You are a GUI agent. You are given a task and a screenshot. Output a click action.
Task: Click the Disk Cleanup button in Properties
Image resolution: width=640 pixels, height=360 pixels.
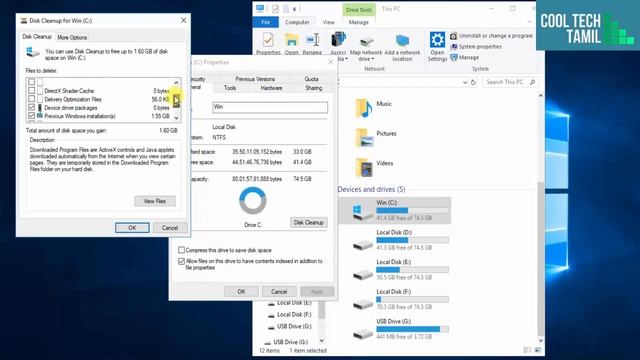pos(309,222)
